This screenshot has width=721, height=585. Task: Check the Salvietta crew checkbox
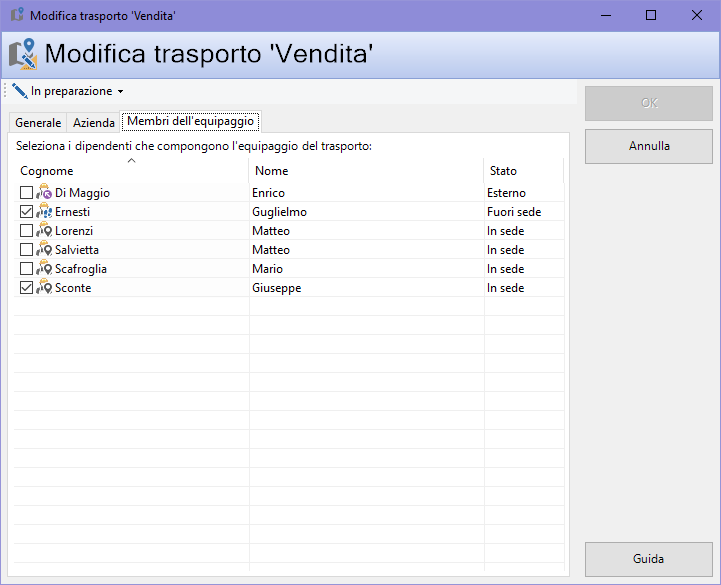coord(26,249)
